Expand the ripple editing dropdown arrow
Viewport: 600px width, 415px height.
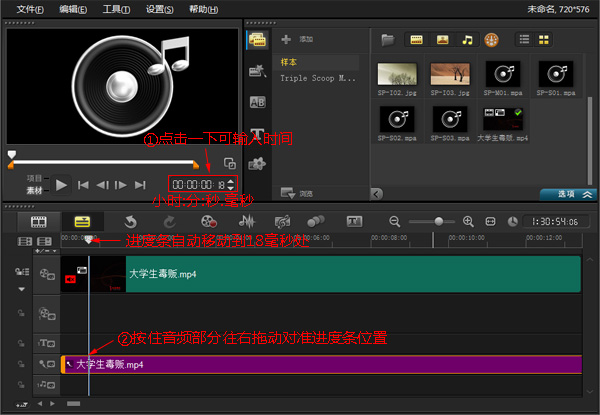pyautogui.click(x=22, y=289)
